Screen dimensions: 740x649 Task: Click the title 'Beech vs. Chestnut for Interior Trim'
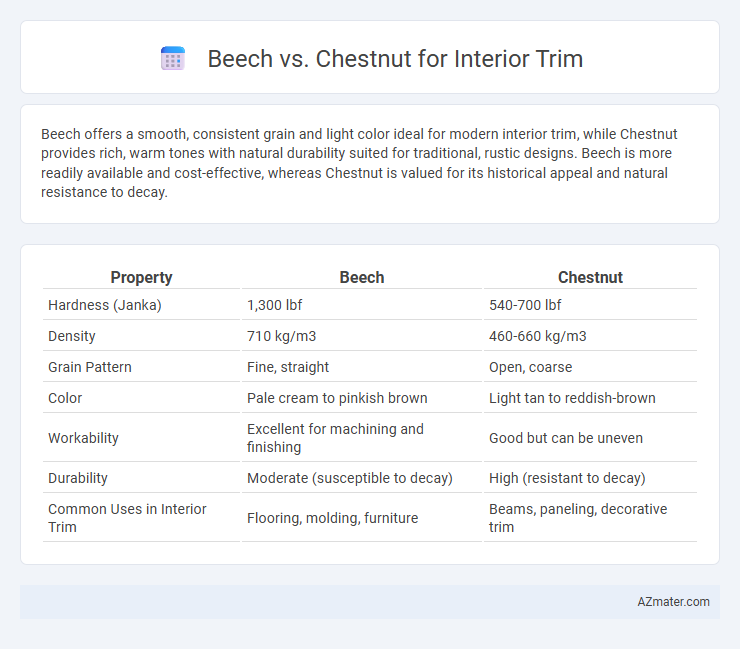[395, 59]
